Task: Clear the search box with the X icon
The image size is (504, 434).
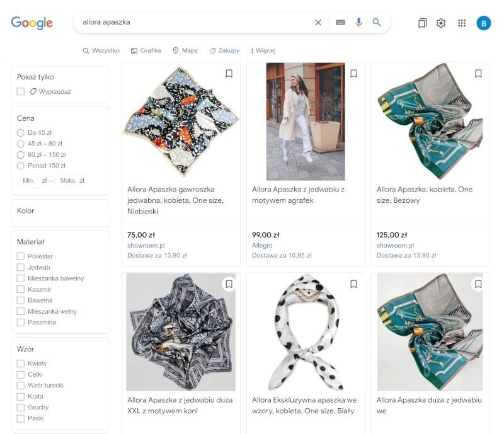Action: (318, 23)
